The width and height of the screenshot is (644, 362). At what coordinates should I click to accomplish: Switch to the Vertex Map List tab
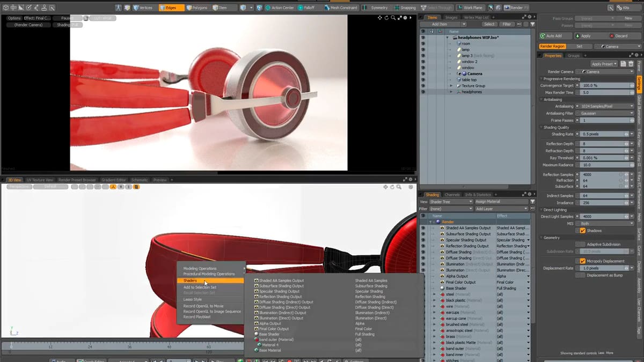pos(477,17)
